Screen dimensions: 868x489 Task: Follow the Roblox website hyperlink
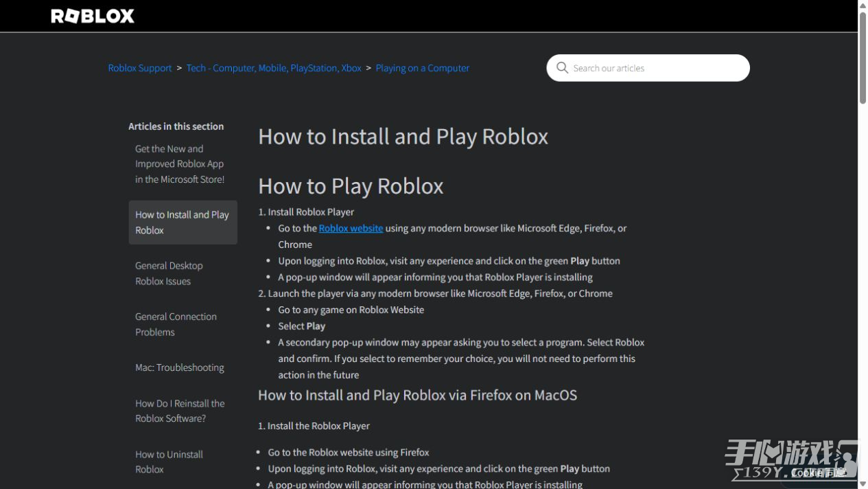tap(351, 228)
